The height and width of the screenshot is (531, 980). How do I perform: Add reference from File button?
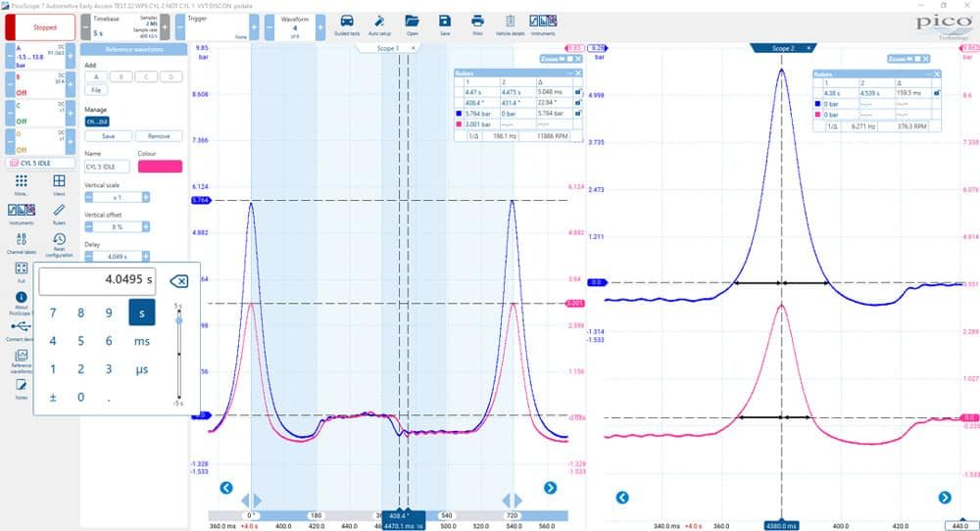tap(96, 90)
